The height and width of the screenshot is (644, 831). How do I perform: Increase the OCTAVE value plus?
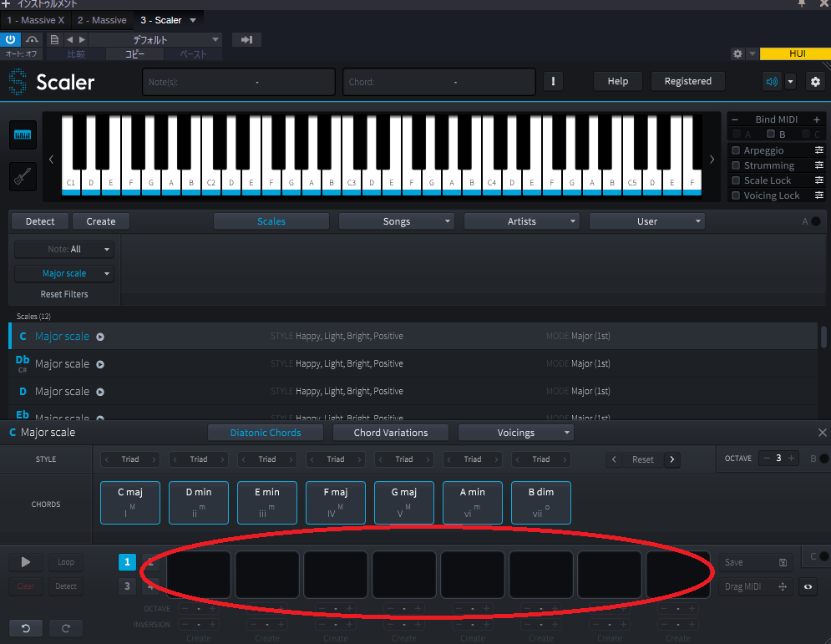(791, 458)
